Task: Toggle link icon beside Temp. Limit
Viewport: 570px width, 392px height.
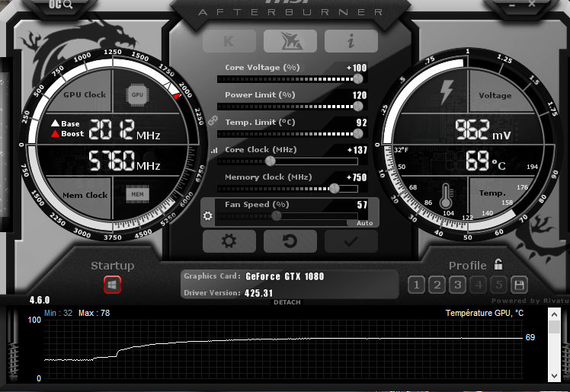Action: tap(213, 120)
